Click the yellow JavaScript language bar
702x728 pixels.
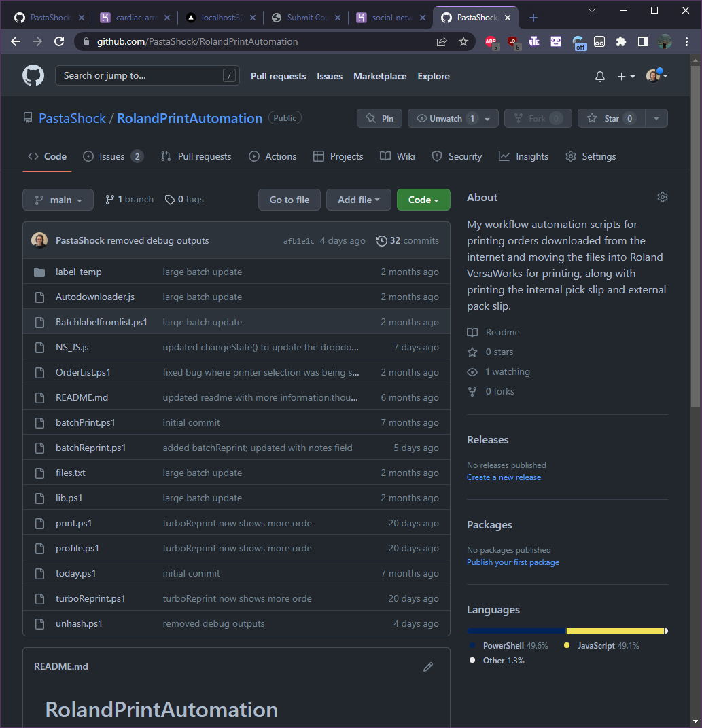(614, 631)
